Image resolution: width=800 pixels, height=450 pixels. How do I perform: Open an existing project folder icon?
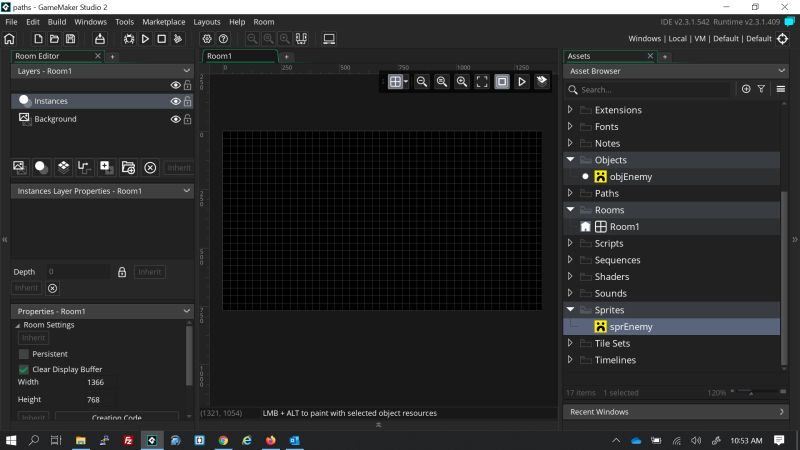click(x=54, y=39)
